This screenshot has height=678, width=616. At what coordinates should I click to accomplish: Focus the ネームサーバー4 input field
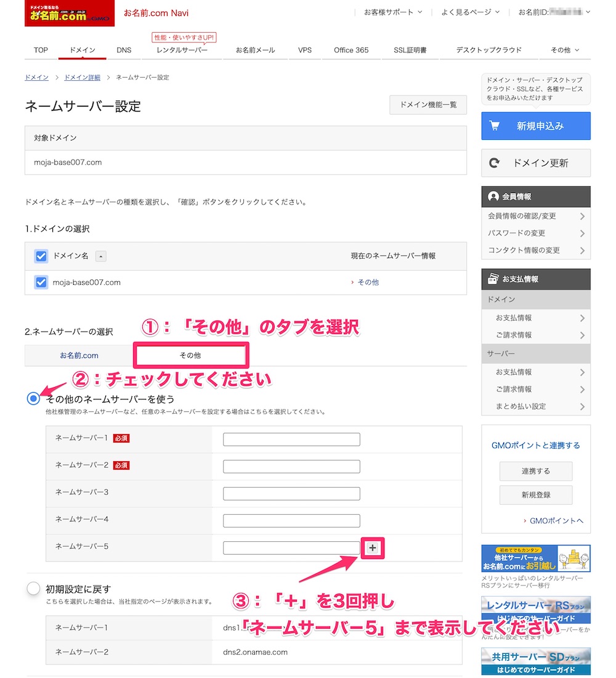point(291,521)
